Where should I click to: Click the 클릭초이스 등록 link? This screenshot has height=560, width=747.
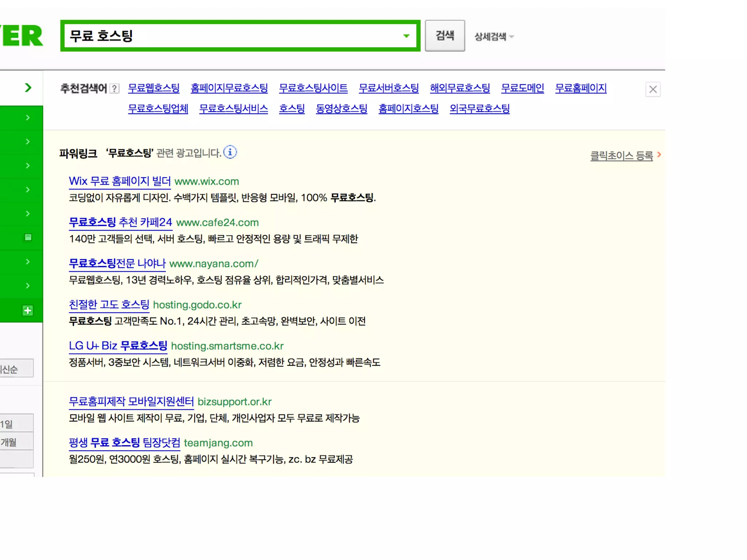(x=621, y=156)
